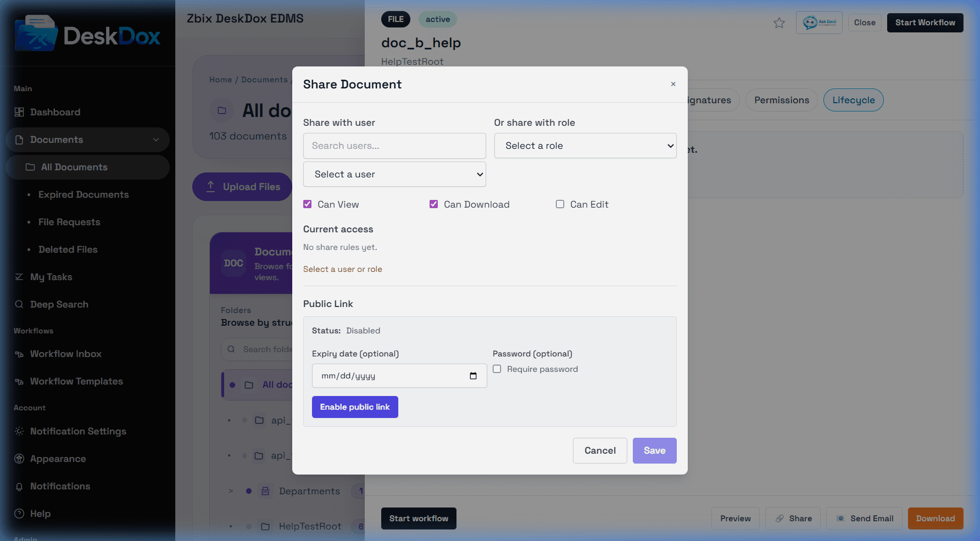Click the Start Workflow button at top
Screen dimensions: 980x541
point(925,23)
